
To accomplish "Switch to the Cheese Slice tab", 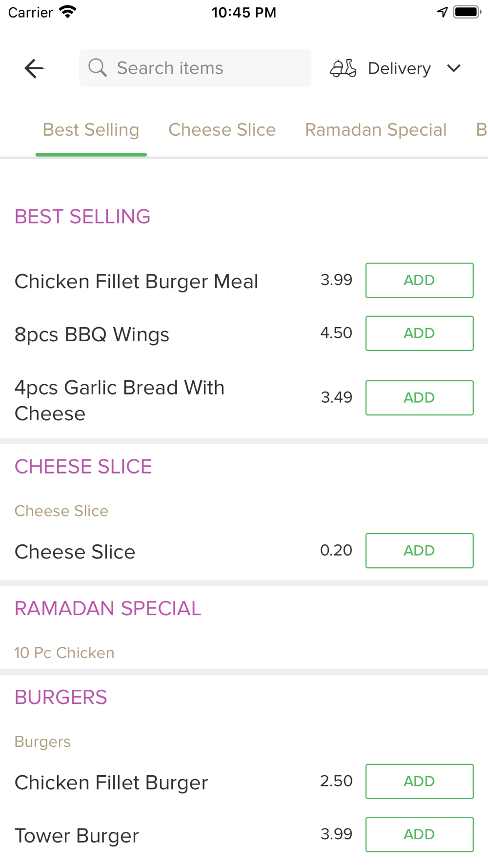I will click(222, 130).
